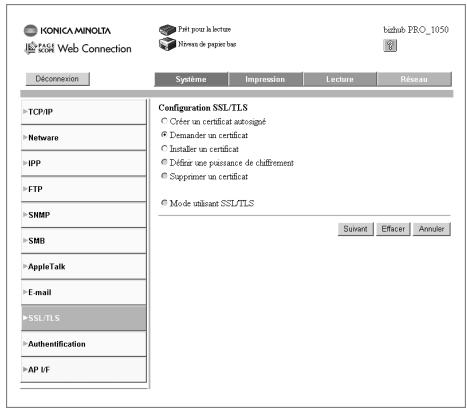The image size is (467, 409).
Task: Open the help icon under bizhub PRO_1050
Action: tap(390, 45)
